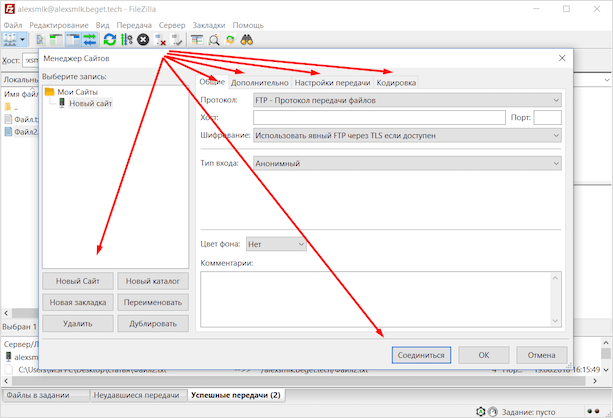Select the Успешные передачи (2) tab
The image size is (613, 418).
tap(236, 395)
